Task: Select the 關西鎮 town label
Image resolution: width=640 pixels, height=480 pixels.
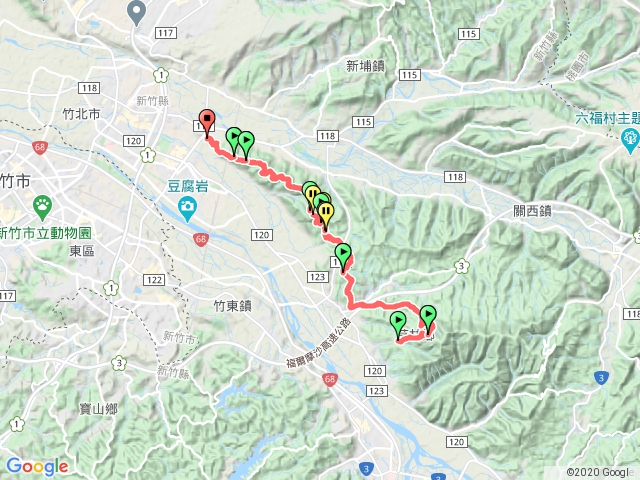Action: click(532, 211)
